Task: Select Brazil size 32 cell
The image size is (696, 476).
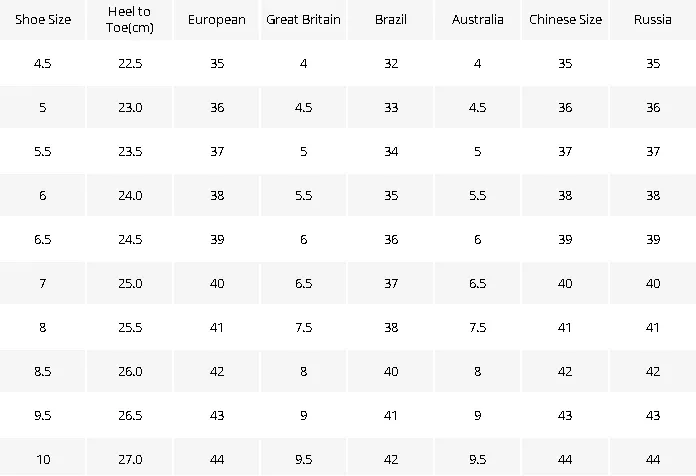Action: click(391, 63)
